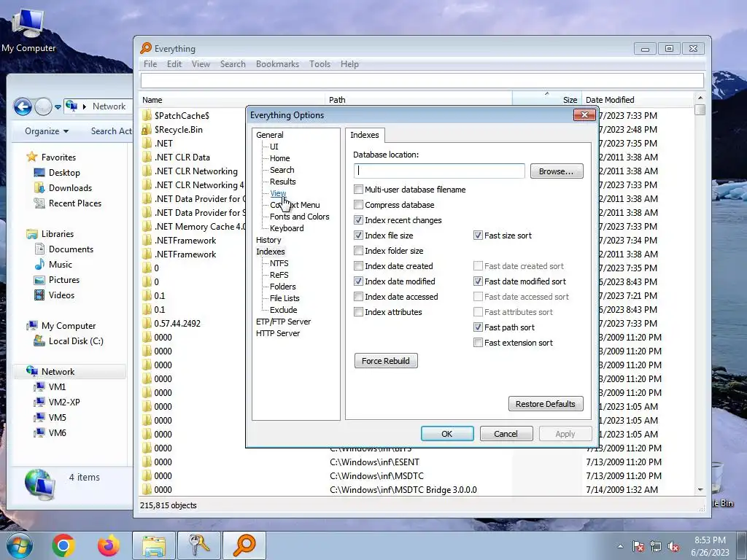747x560 pixels.
Task: Select NTFS under Indexes tree
Action: tap(279, 263)
